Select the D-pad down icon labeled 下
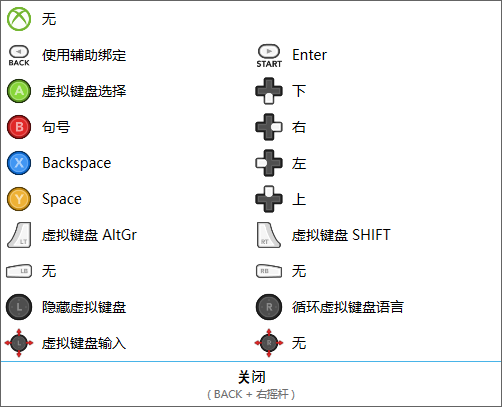The image size is (502, 407). coord(269,91)
